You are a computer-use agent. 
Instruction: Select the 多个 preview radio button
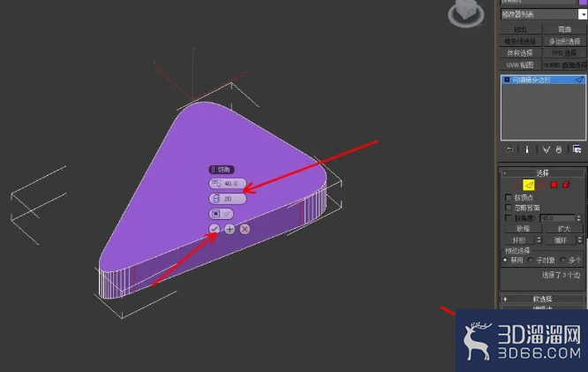click(x=563, y=260)
